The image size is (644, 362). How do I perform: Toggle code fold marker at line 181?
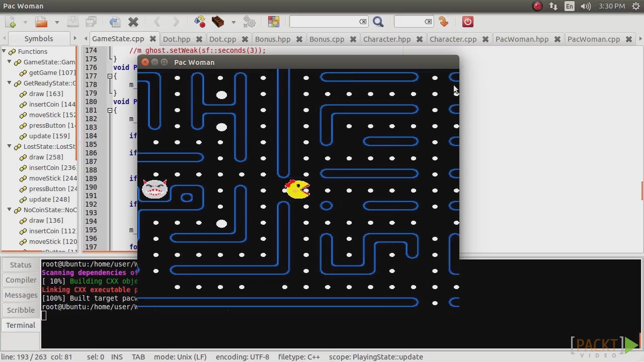[110, 110]
